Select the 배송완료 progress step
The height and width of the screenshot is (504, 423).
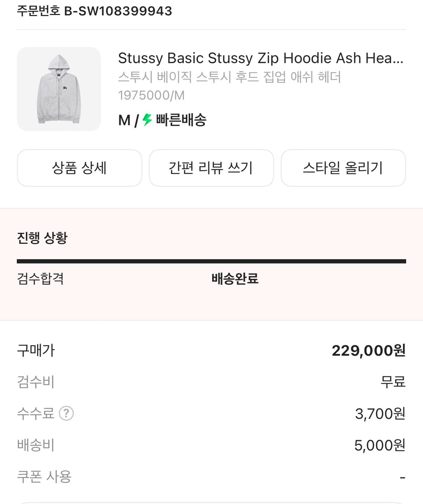[x=235, y=279]
